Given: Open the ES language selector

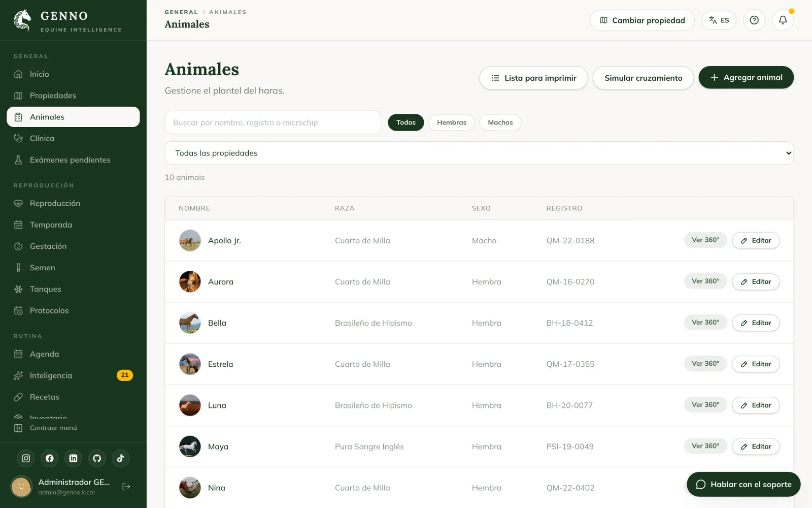Looking at the screenshot, I should pos(719,20).
